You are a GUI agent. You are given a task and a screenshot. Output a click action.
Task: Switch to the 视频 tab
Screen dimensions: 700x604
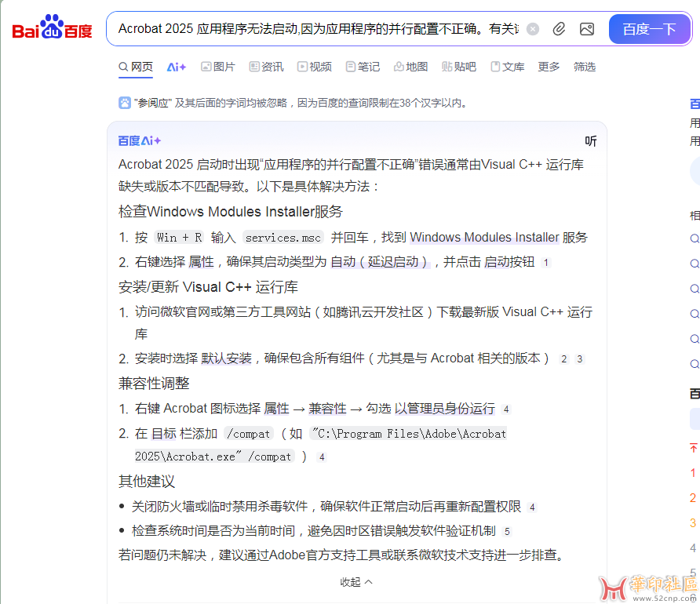(314, 67)
